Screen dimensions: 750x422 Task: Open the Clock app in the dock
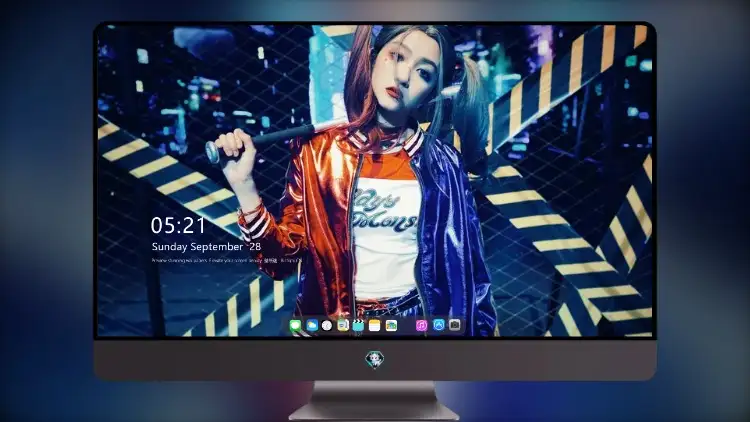327,325
